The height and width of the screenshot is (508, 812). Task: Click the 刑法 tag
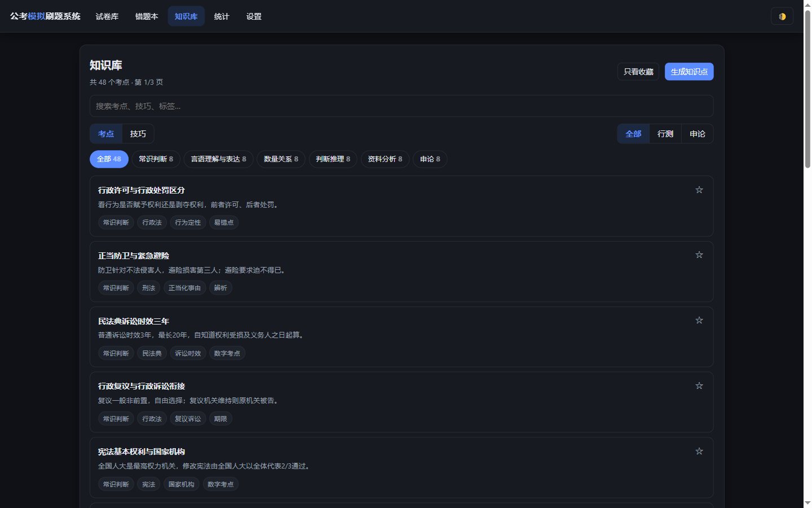point(149,288)
